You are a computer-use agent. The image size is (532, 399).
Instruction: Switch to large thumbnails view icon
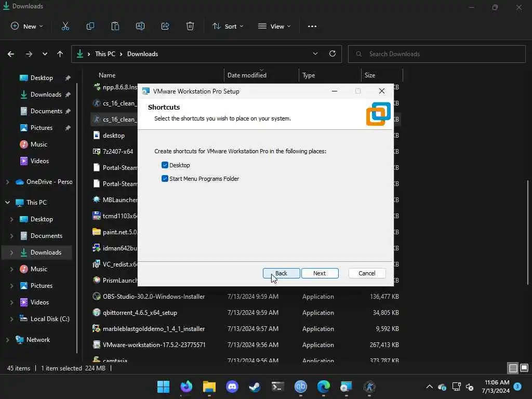524,368
